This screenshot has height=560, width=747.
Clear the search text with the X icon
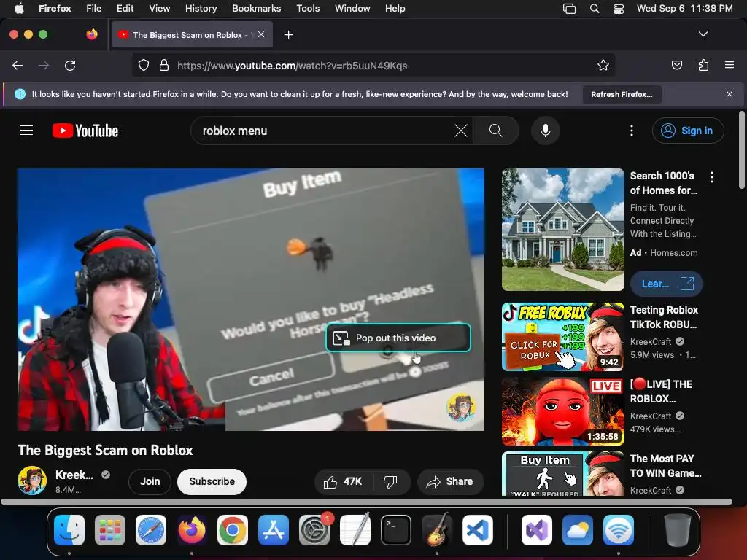(x=461, y=131)
